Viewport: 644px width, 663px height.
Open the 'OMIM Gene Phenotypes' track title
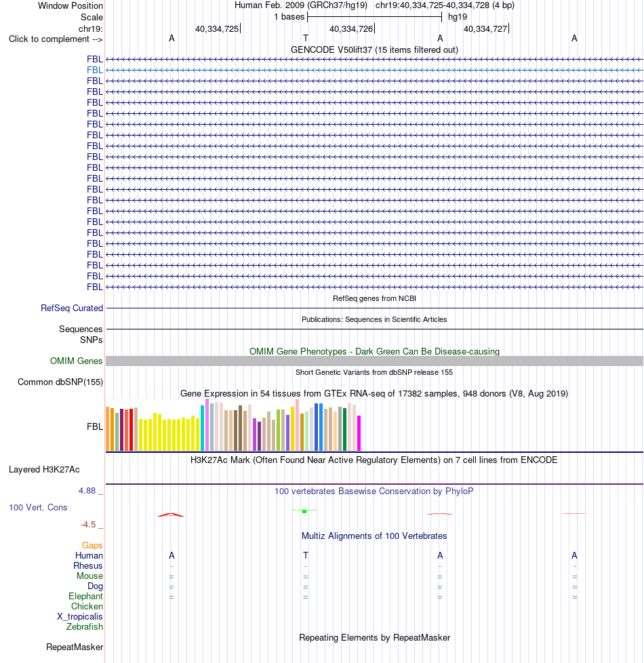tap(374, 351)
